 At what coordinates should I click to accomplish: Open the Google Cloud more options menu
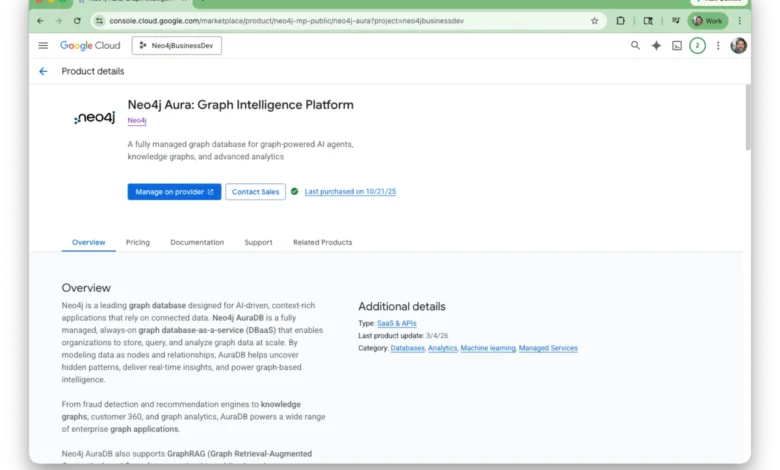click(718, 45)
